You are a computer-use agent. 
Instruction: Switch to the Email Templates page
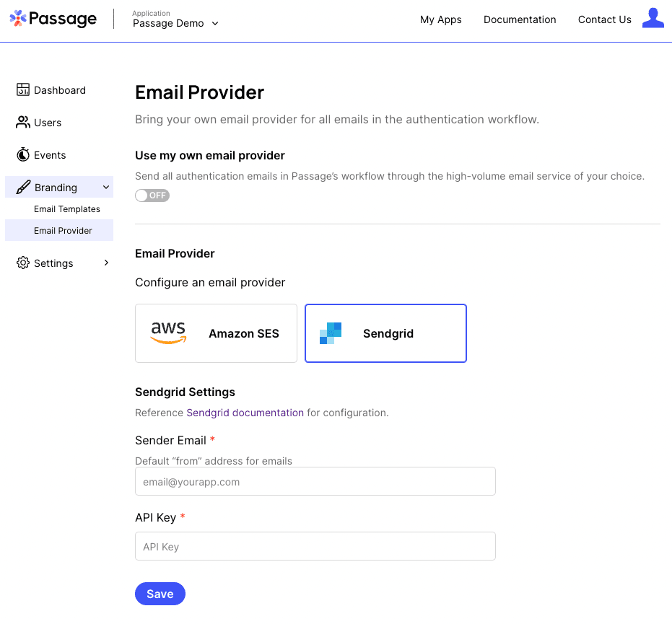(x=67, y=209)
